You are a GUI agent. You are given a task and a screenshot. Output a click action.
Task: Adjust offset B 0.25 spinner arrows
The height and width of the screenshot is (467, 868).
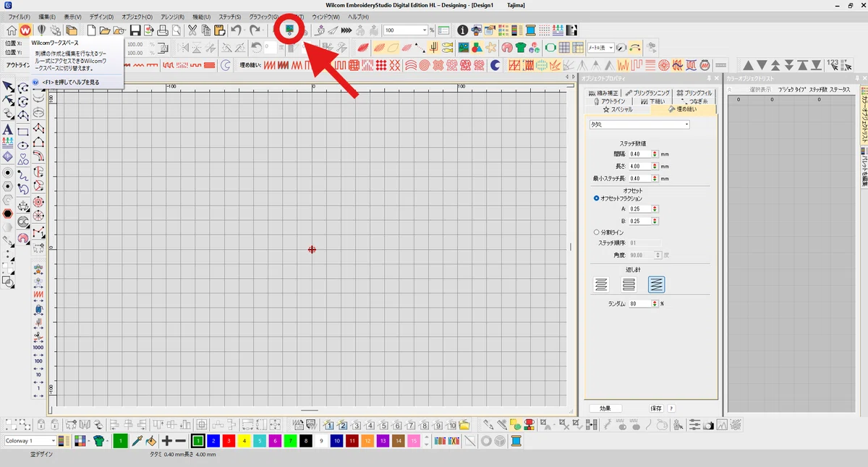655,221
